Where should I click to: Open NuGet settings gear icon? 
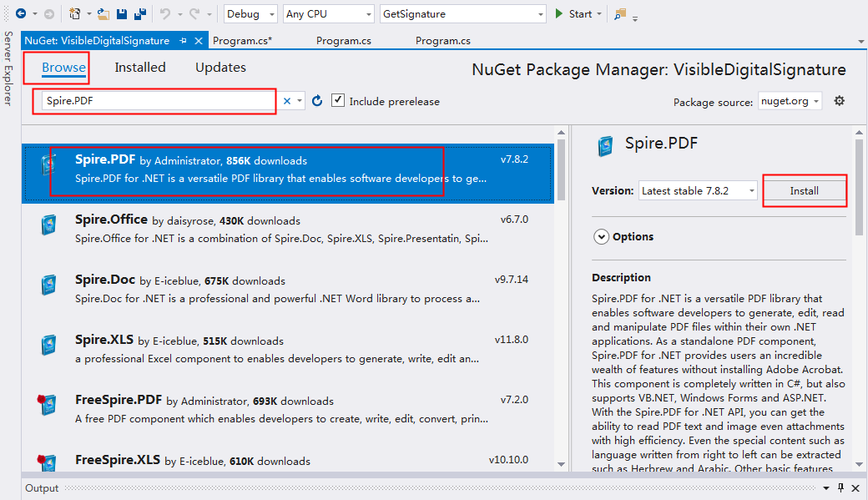[x=840, y=101]
